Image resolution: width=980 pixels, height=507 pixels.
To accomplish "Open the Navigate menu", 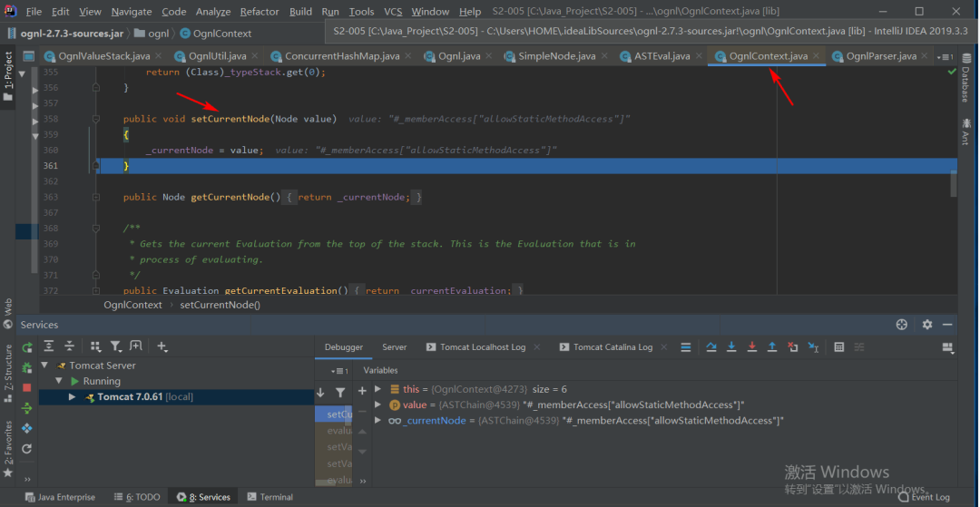I will tap(132, 12).
